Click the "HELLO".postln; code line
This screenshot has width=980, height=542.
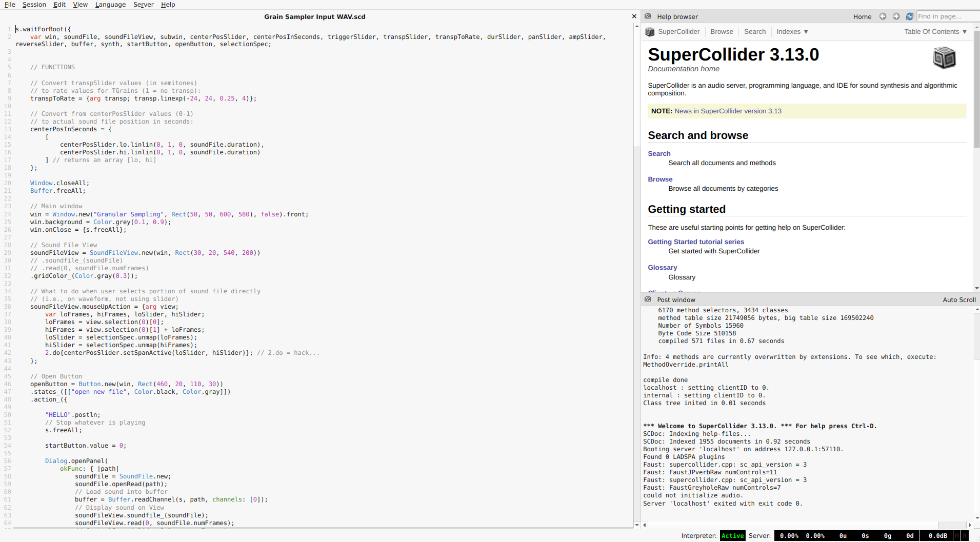tap(73, 415)
